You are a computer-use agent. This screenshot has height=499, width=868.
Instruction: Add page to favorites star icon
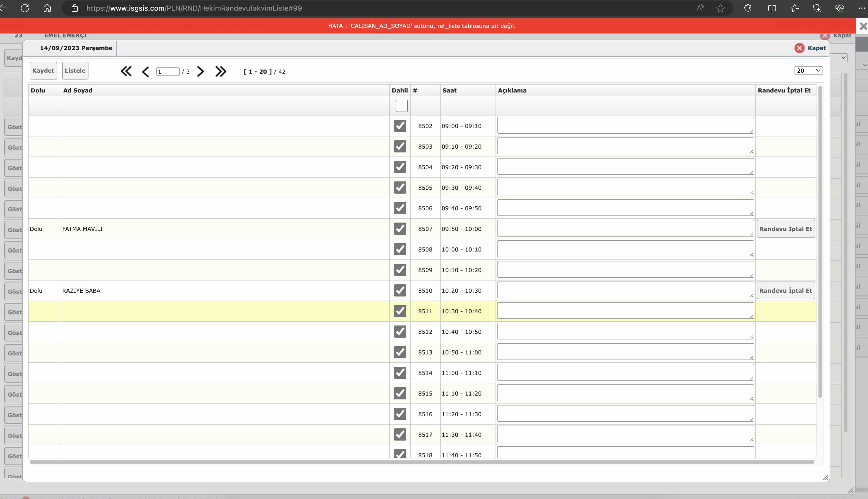(x=720, y=8)
